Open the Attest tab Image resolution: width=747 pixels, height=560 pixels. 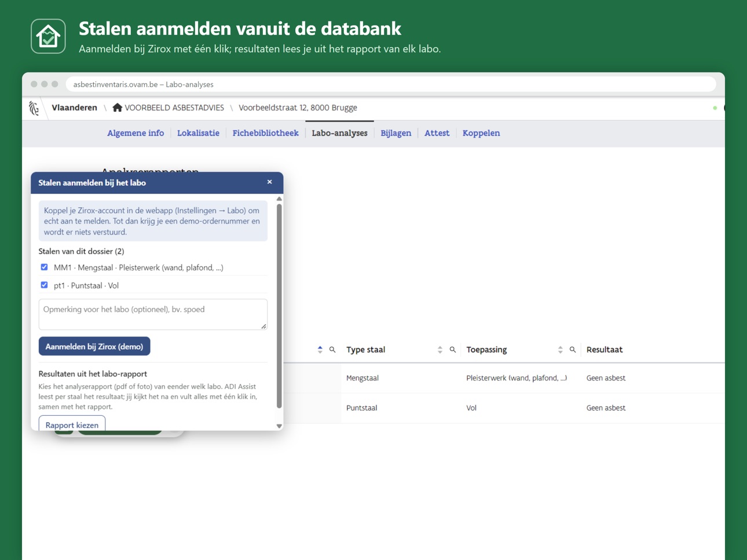point(437,133)
